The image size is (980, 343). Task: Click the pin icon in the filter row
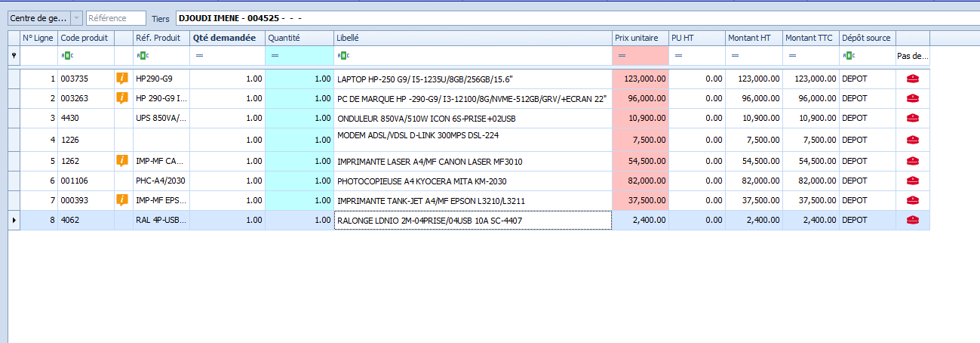[14, 55]
